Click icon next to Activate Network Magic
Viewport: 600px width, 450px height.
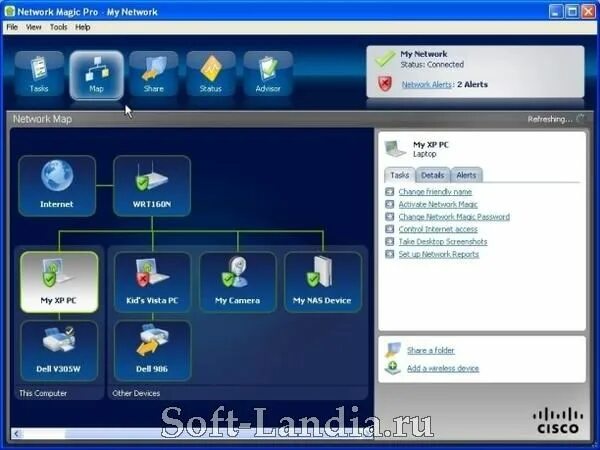click(x=390, y=204)
